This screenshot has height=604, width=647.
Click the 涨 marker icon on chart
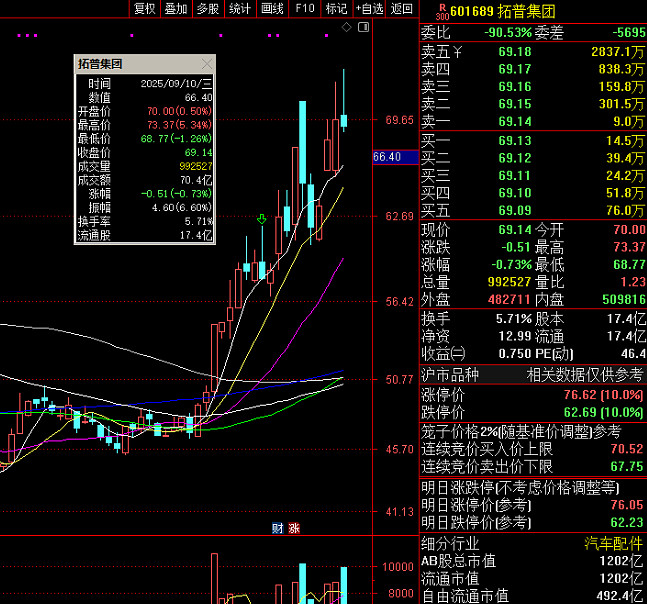click(294, 527)
